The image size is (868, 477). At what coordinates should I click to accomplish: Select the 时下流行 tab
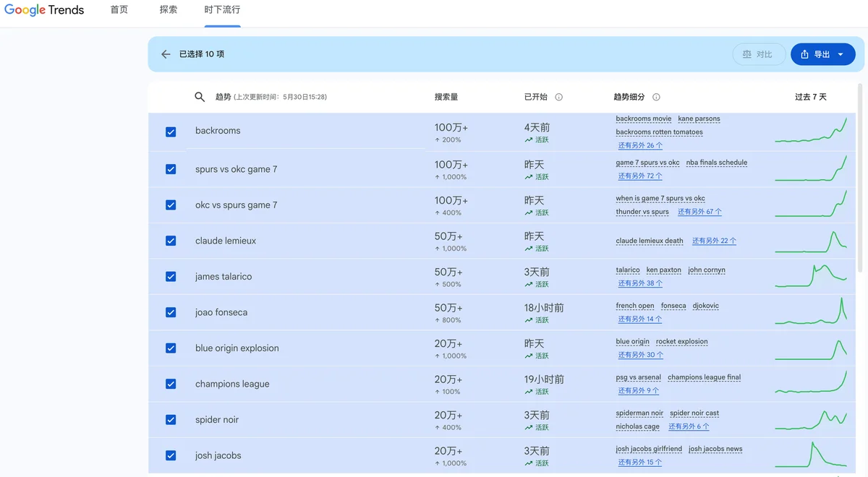[222, 10]
